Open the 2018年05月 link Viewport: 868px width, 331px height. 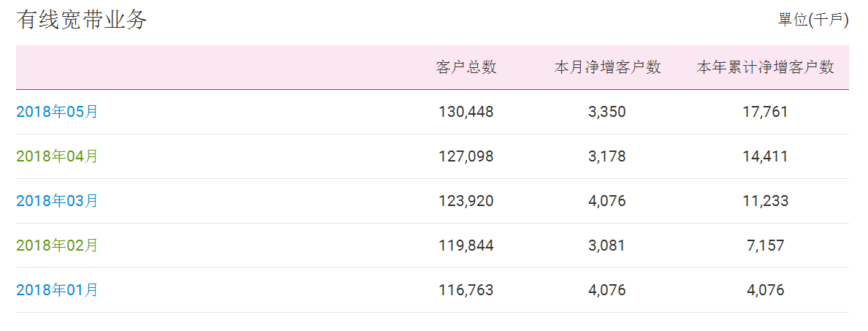click(x=57, y=112)
